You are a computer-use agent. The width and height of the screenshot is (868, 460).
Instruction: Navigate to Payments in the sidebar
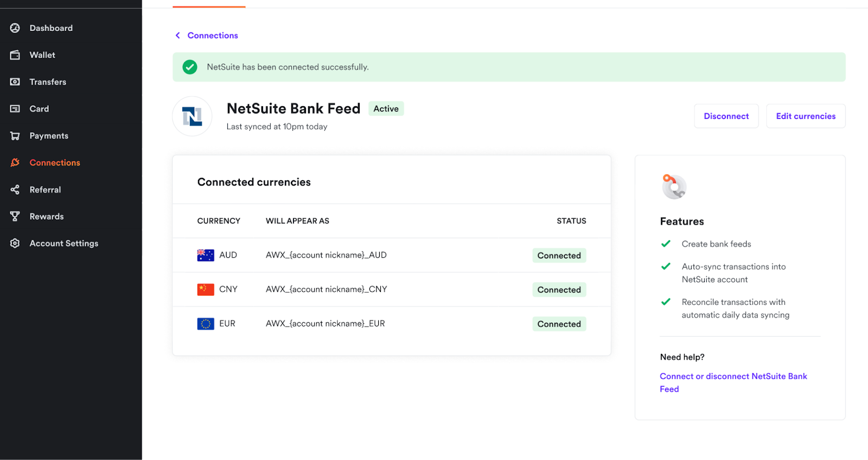tap(49, 136)
